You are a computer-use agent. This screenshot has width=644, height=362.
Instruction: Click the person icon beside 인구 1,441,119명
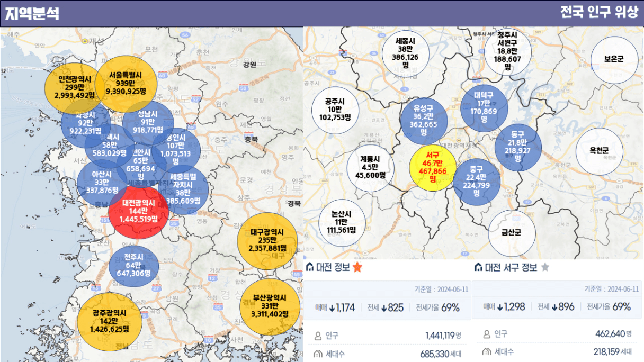point(318,336)
